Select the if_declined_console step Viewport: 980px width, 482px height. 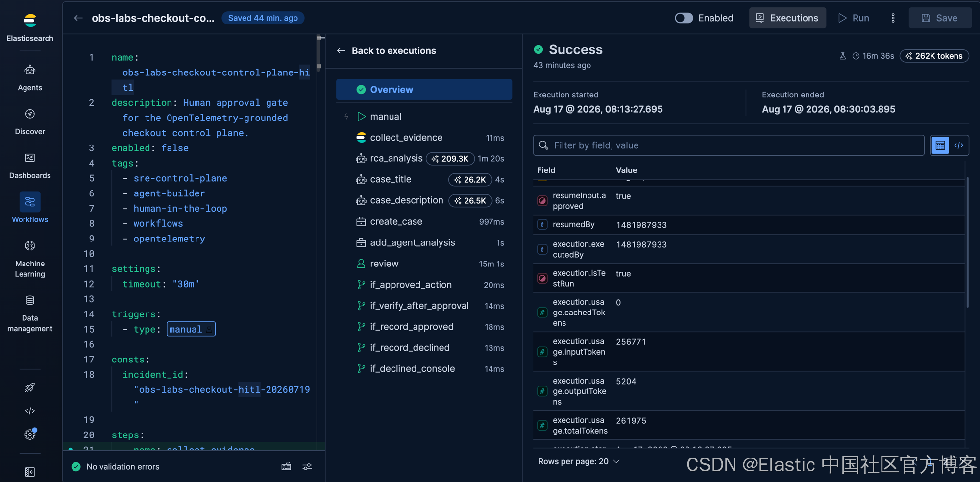[x=424, y=369]
